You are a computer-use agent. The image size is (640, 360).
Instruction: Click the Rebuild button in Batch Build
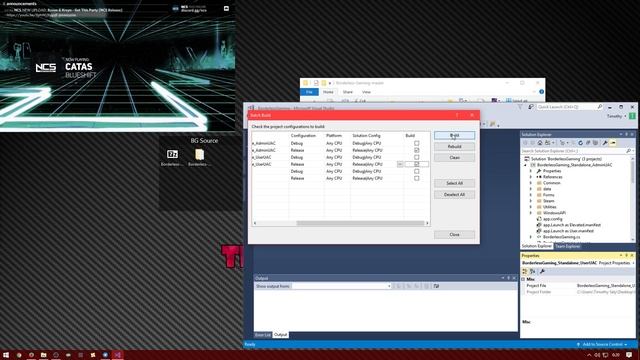coord(454,146)
